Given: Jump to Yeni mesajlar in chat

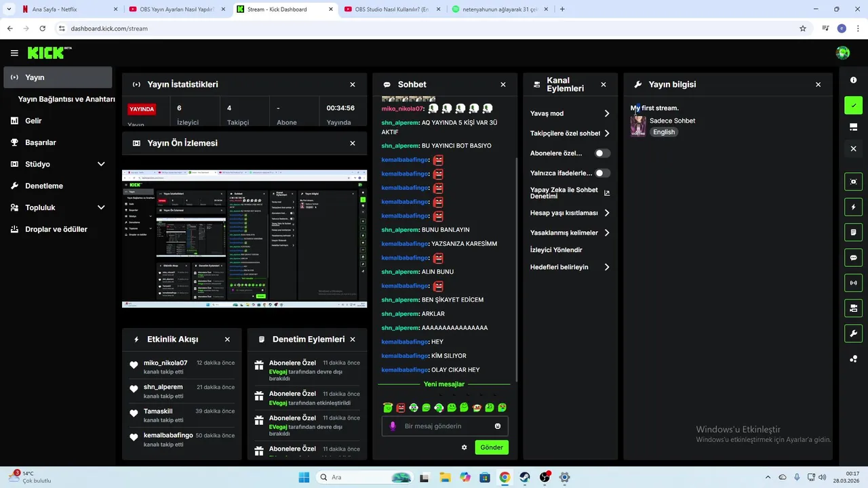Looking at the screenshot, I should coord(444,384).
